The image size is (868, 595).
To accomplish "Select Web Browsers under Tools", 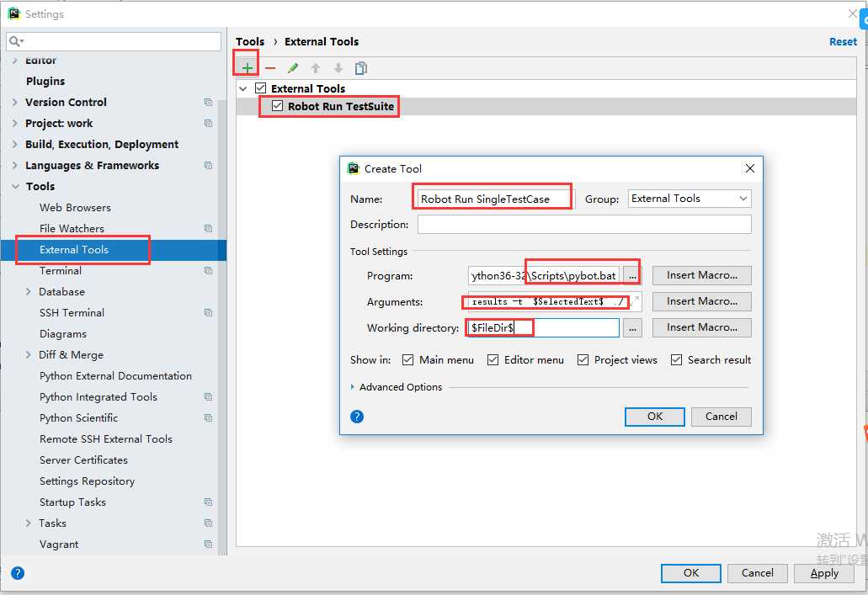I will point(75,207).
